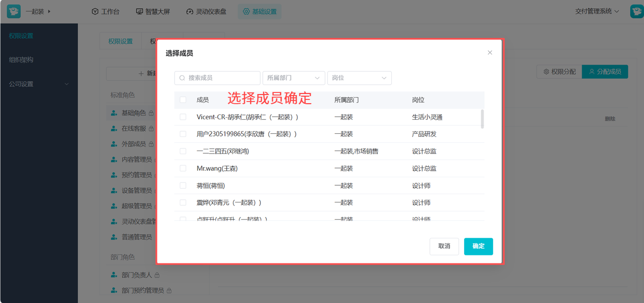Image resolution: width=644 pixels, height=303 pixels.
Task: Click the member list vertical scrollbar
Action: 482,119
